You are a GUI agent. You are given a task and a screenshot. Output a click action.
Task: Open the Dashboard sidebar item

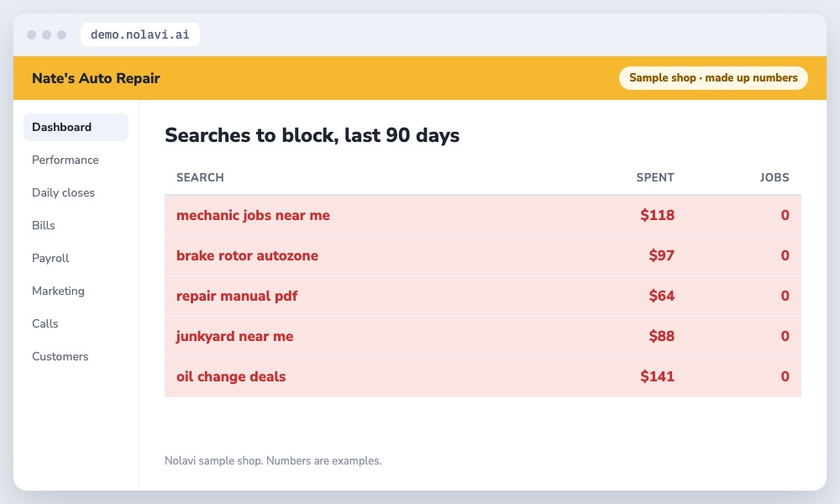pyautogui.click(x=76, y=127)
